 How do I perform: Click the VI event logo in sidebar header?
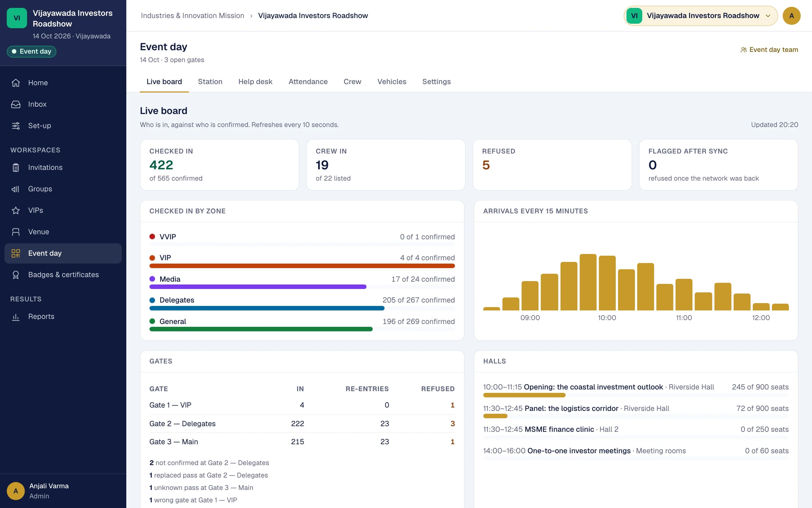pyautogui.click(x=17, y=18)
